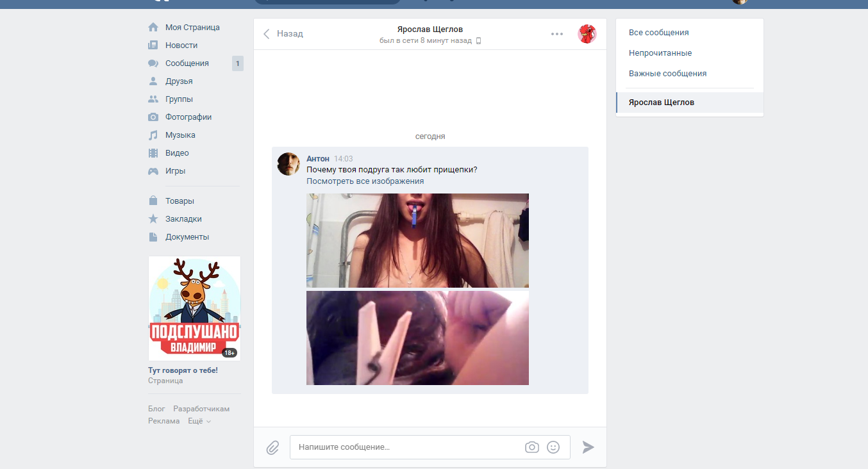Open Подслушано Владимир ad image
The width and height of the screenshot is (868, 469).
194,308
